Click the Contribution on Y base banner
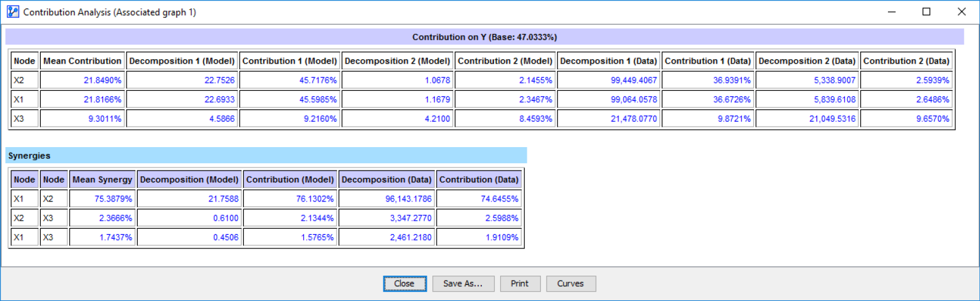980x301 pixels. pyautogui.click(x=484, y=37)
